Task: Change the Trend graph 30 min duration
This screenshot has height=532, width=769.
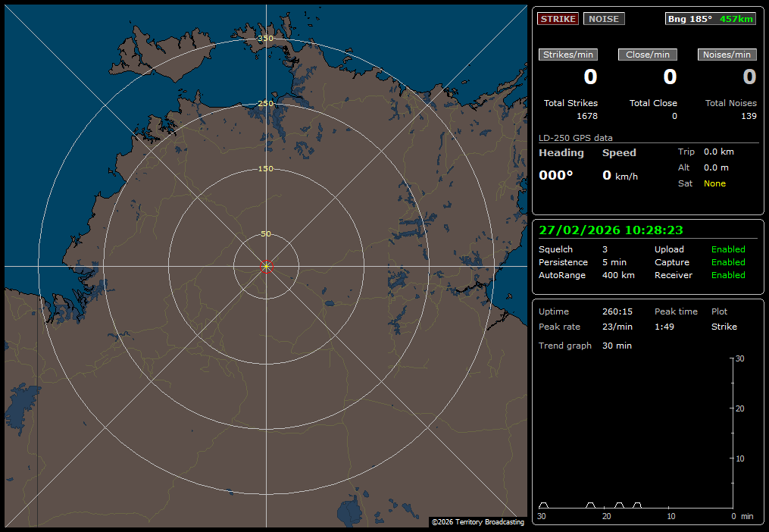Action: [x=617, y=346]
